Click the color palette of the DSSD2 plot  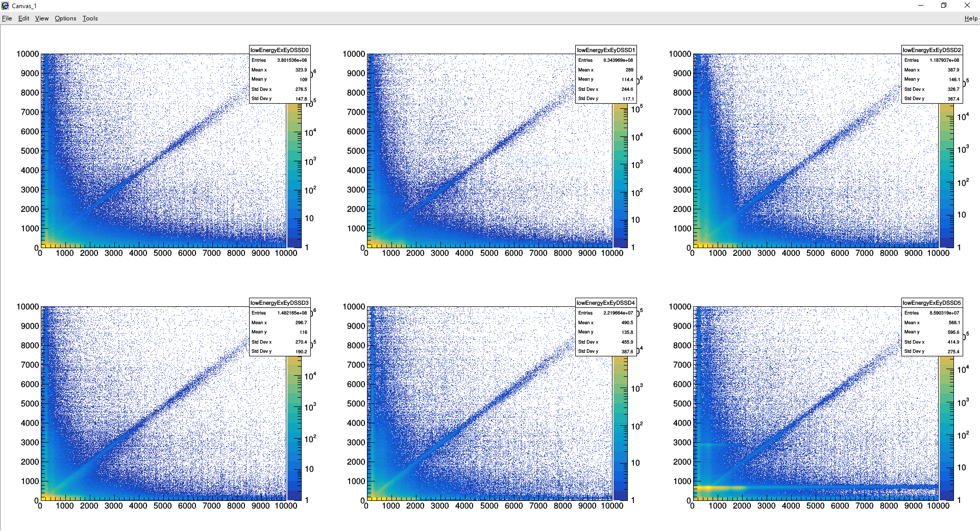coord(946,176)
